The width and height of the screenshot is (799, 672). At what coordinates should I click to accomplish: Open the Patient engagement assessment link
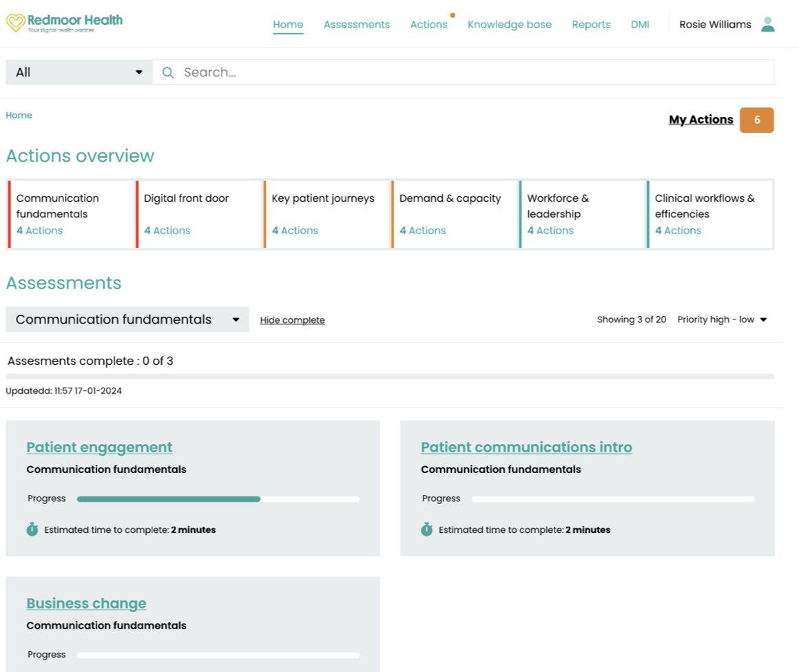[99, 448]
